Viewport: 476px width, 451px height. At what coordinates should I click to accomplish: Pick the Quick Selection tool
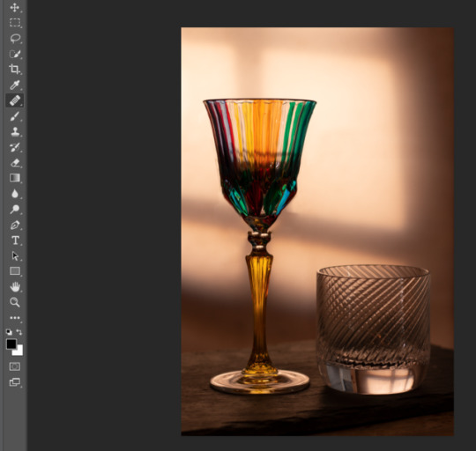[x=15, y=54]
